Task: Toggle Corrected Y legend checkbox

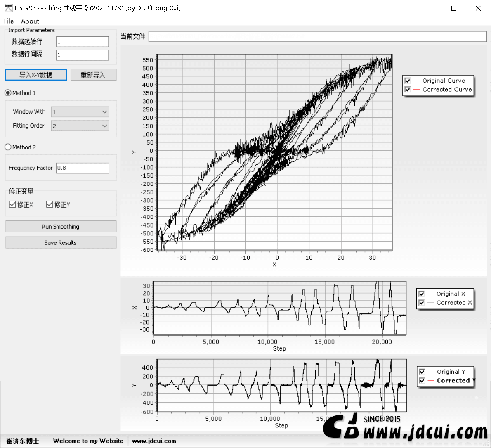Action: [x=422, y=380]
